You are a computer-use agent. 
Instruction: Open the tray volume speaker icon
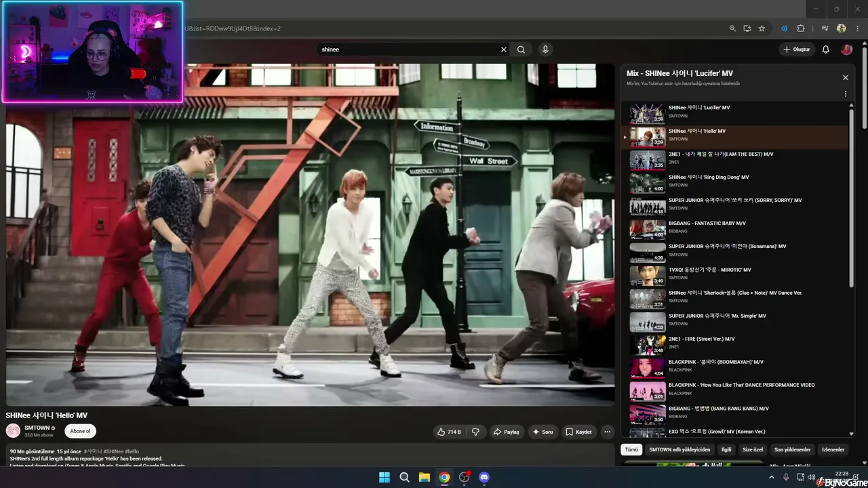811,477
